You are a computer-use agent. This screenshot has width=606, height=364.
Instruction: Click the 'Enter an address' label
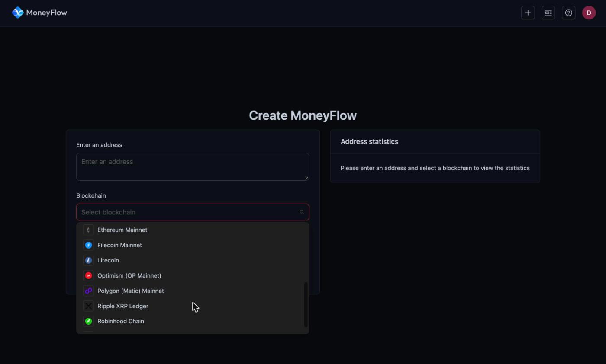pyautogui.click(x=99, y=145)
